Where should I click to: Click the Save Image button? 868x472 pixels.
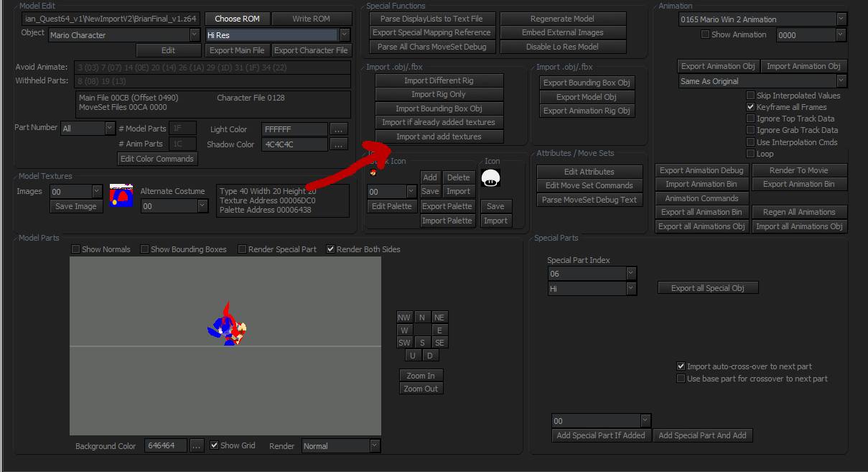(x=76, y=206)
